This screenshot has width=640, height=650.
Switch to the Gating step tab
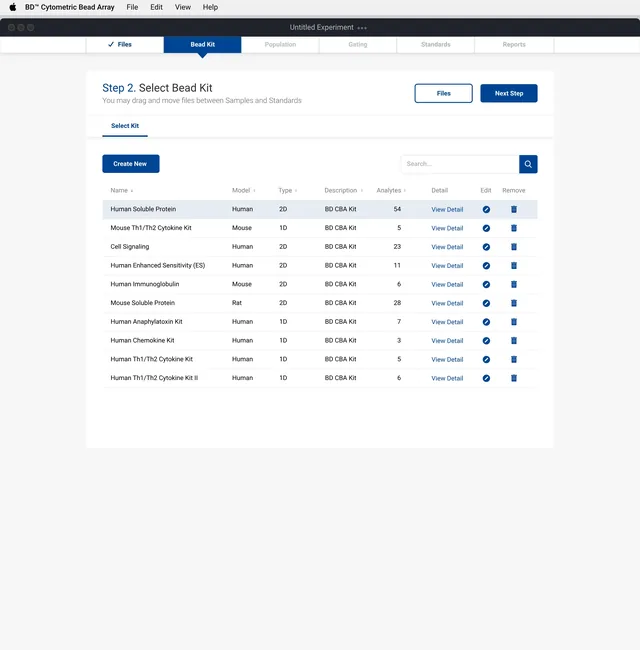358,44
